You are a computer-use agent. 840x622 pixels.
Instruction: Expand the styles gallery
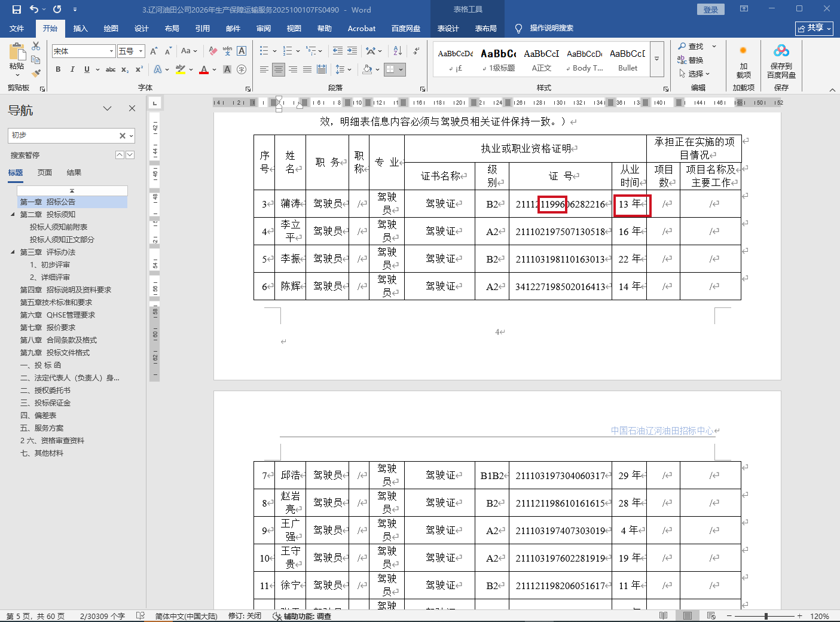point(656,59)
